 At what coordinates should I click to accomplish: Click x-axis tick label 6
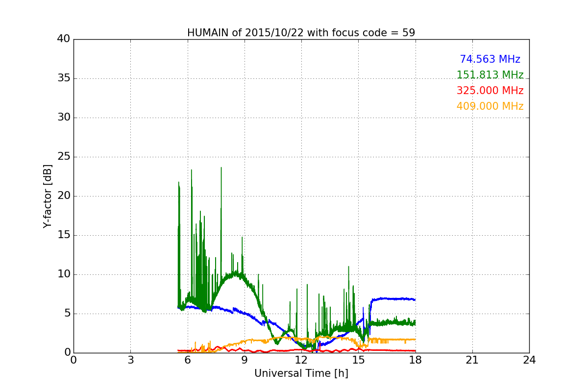pyautogui.click(x=187, y=360)
